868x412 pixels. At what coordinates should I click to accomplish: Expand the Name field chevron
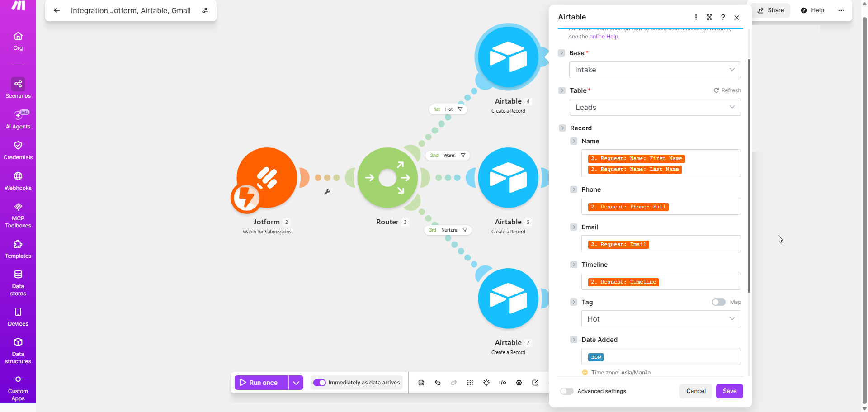click(574, 141)
